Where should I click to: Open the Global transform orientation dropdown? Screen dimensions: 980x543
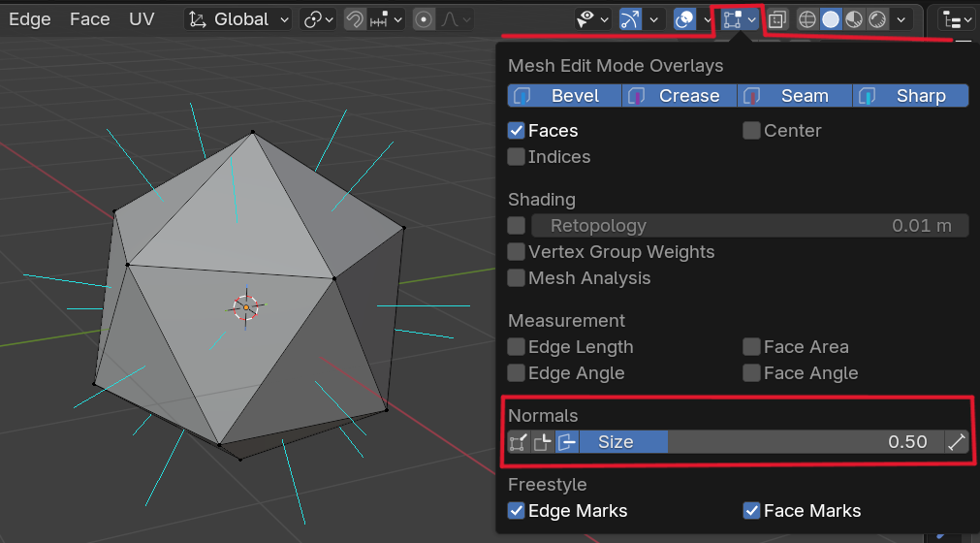tap(238, 19)
